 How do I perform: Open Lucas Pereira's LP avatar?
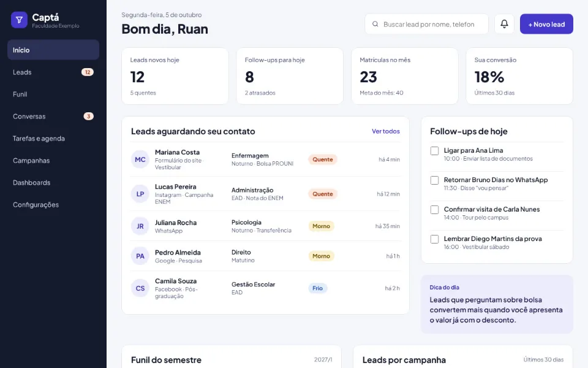click(140, 194)
